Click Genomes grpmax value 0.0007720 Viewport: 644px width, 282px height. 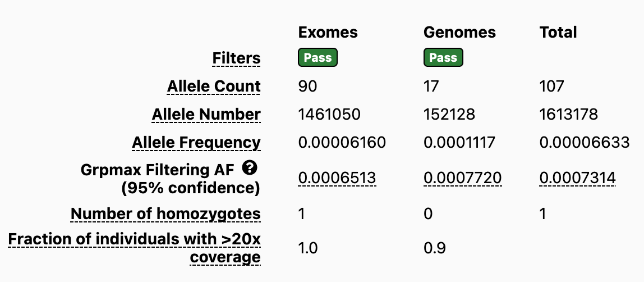coord(462,178)
